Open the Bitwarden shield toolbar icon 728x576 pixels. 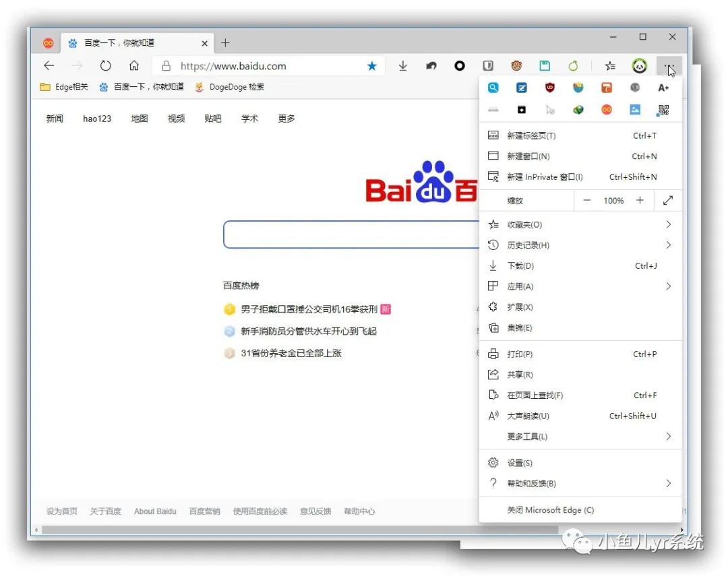click(x=488, y=66)
